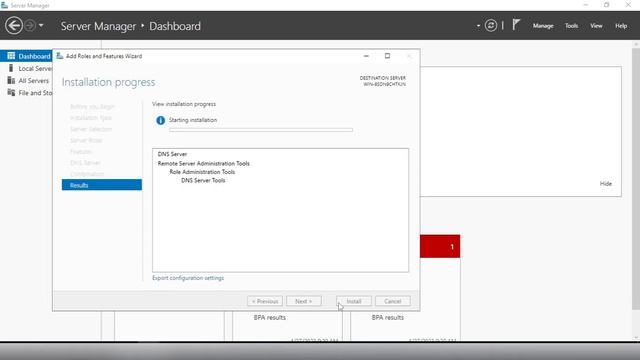640x360 pixels.
Task: Click the back arrow in Server Manager
Action: pos(14,26)
